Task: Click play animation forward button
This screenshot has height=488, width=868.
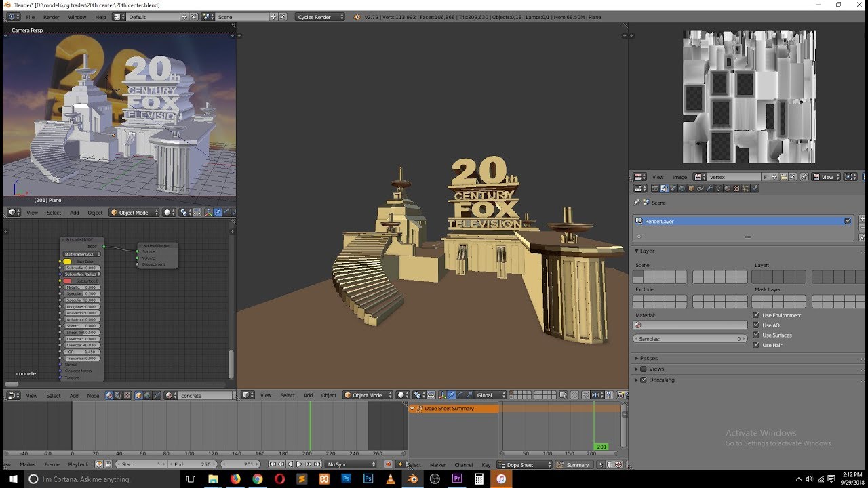Action: tap(299, 464)
